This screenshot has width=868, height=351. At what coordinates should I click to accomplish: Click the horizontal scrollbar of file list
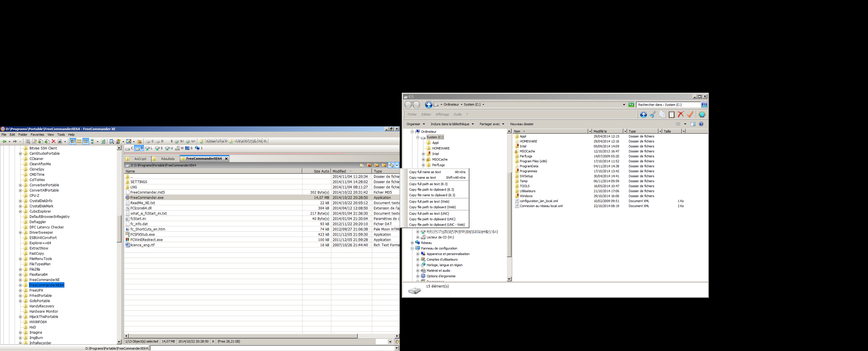click(243, 336)
